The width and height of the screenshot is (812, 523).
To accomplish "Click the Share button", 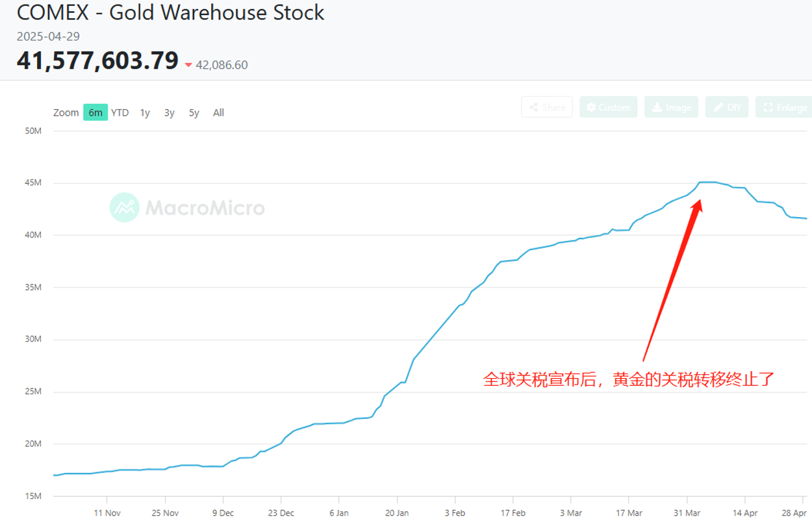I will tap(546, 107).
